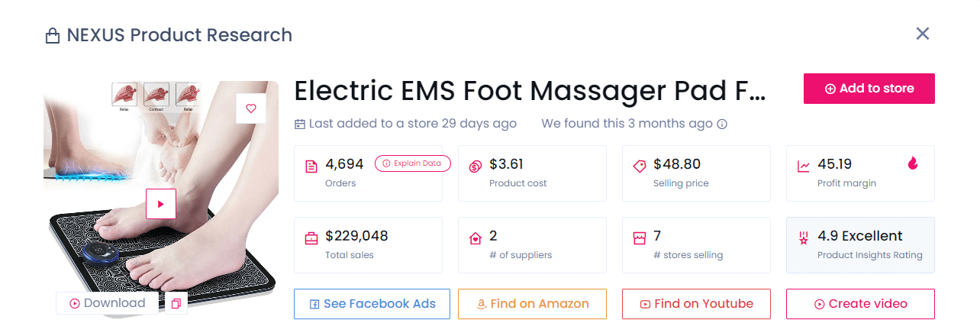
Task: Click the Orders document icon
Action: pos(311,166)
